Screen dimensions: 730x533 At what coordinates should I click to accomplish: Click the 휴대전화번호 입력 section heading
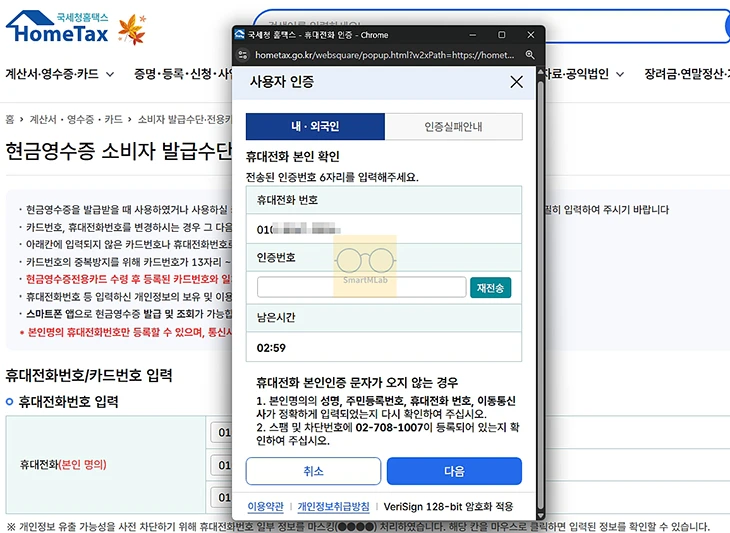pos(68,401)
